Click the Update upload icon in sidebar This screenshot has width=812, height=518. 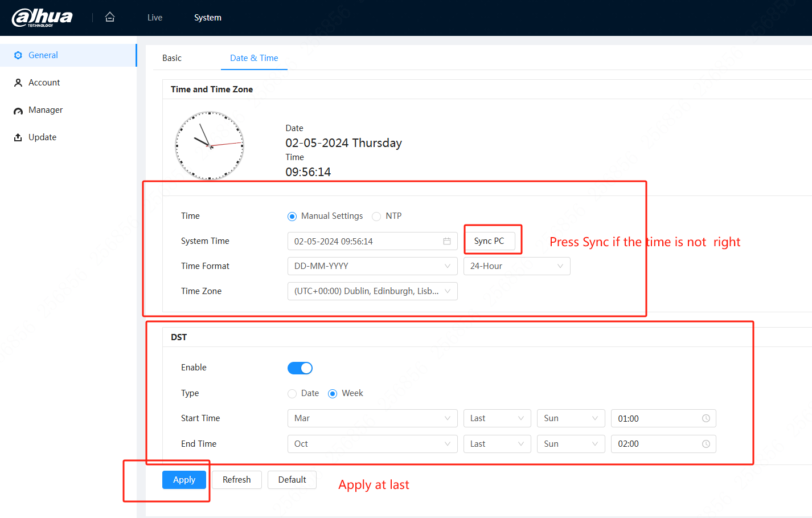pyautogui.click(x=18, y=137)
